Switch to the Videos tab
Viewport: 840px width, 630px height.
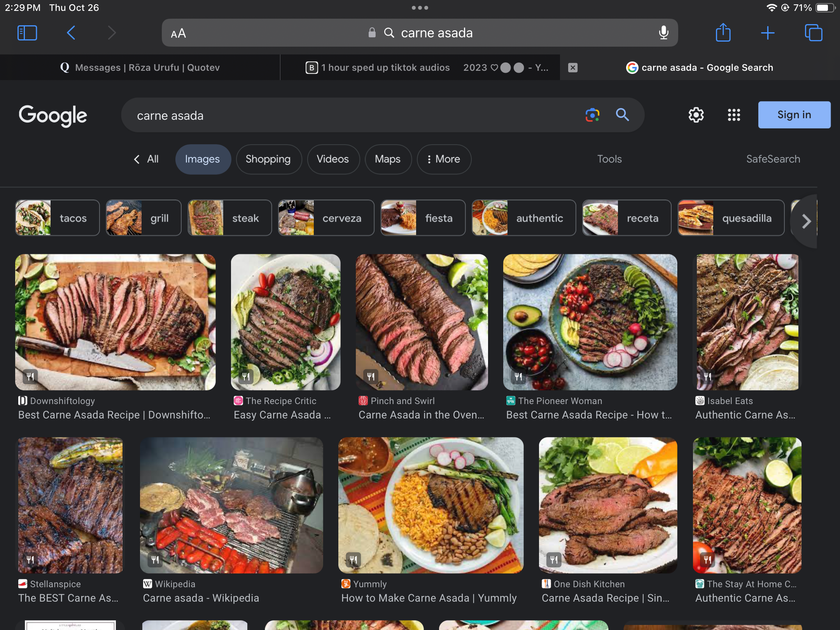(332, 159)
